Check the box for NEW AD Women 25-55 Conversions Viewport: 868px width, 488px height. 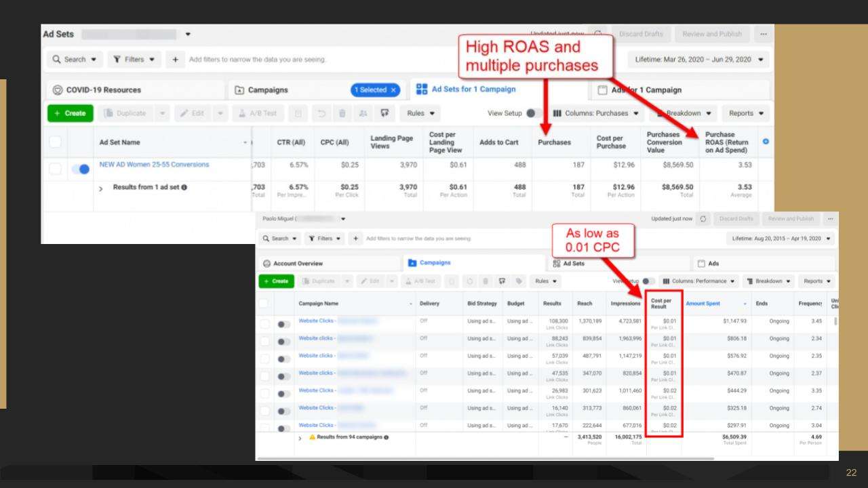55,168
